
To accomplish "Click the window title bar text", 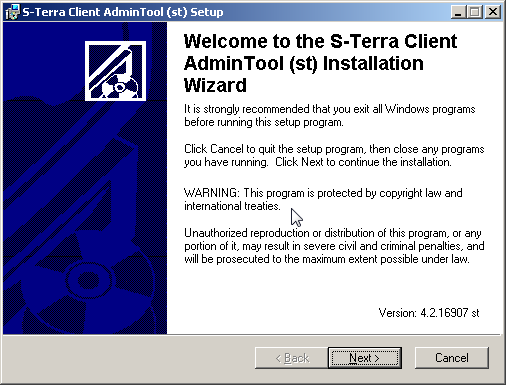I will tap(123, 12).
